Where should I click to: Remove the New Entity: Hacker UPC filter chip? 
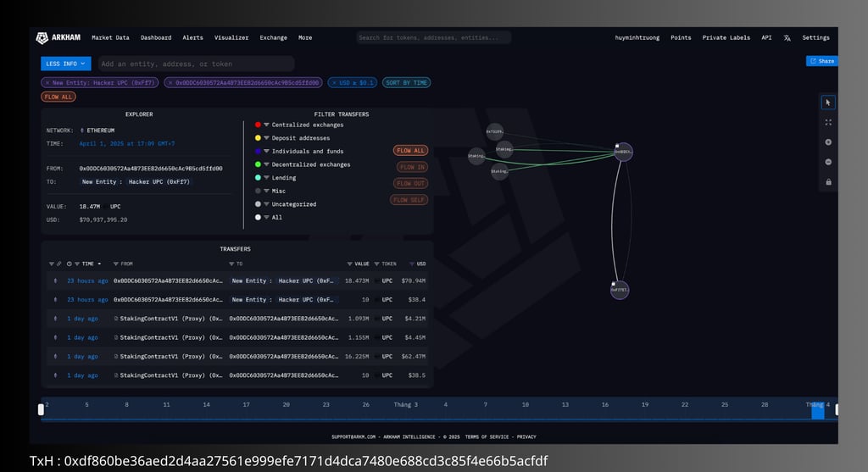pos(47,82)
